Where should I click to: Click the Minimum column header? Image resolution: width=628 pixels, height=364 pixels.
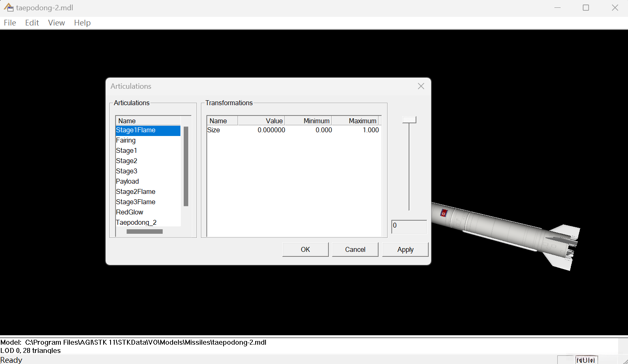click(x=308, y=121)
